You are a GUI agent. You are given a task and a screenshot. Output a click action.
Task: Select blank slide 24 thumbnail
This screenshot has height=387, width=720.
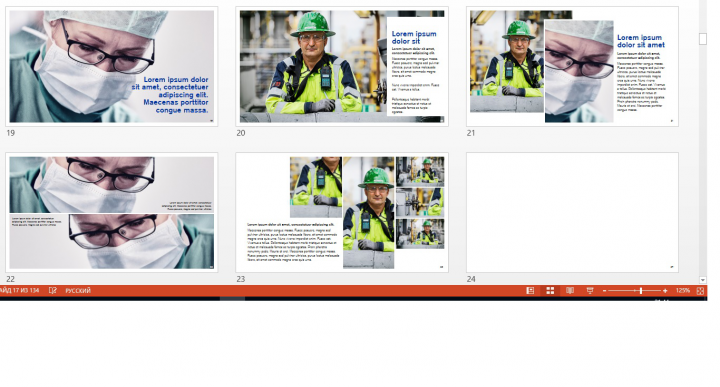(572, 213)
